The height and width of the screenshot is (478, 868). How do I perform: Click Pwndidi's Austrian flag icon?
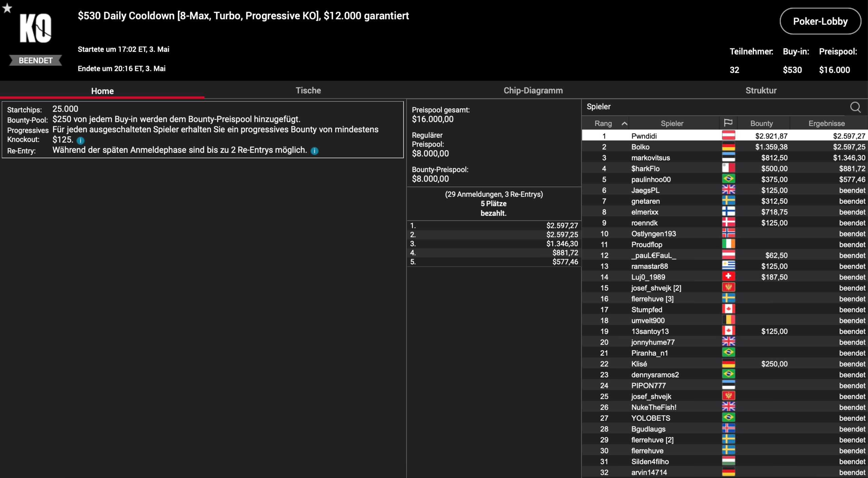tap(728, 136)
